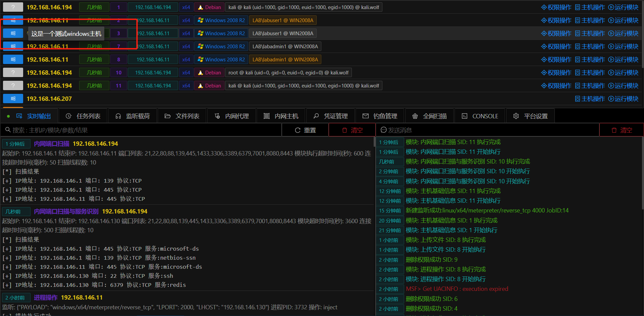The image size is (644, 316).
Task: Open 钓鱼管理 via its mail icon
Action: point(366,116)
